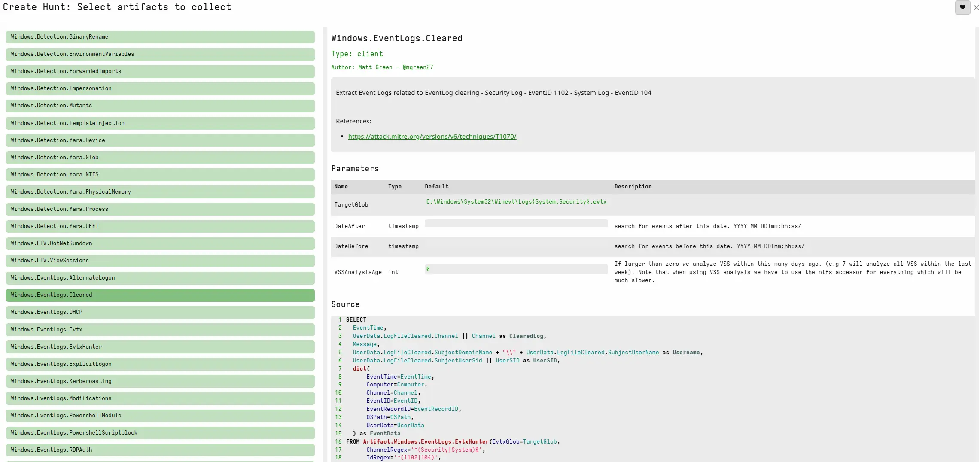Select Windows.EventLogs.Cleared artifact
This screenshot has height=462, width=980.
click(x=160, y=295)
